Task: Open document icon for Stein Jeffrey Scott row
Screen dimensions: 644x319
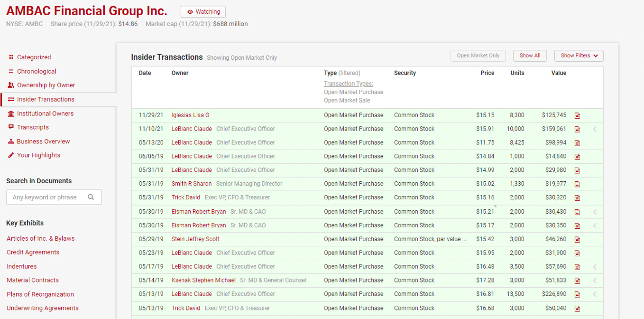Action: 577,240
